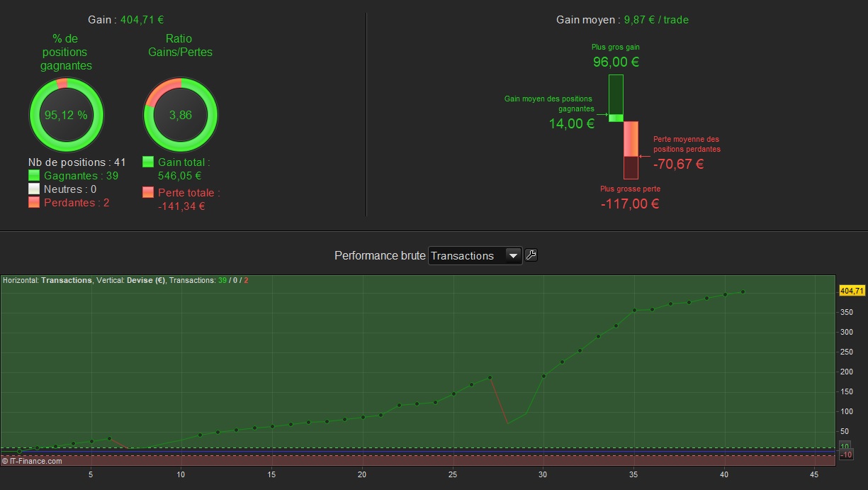This screenshot has width=868, height=490.
Task: Click the 10 level marker on axis
Action: [x=845, y=446]
